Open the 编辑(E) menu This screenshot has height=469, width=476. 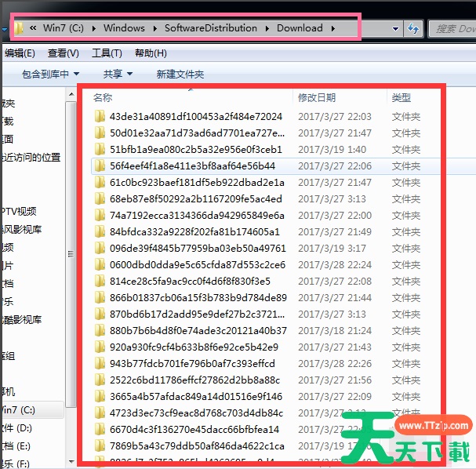pos(20,53)
